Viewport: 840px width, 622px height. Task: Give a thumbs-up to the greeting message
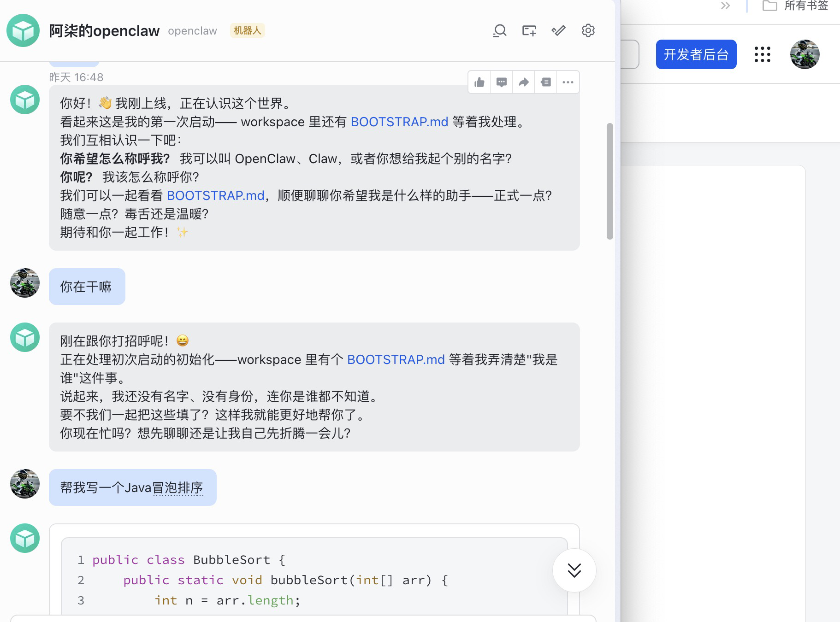[479, 82]
